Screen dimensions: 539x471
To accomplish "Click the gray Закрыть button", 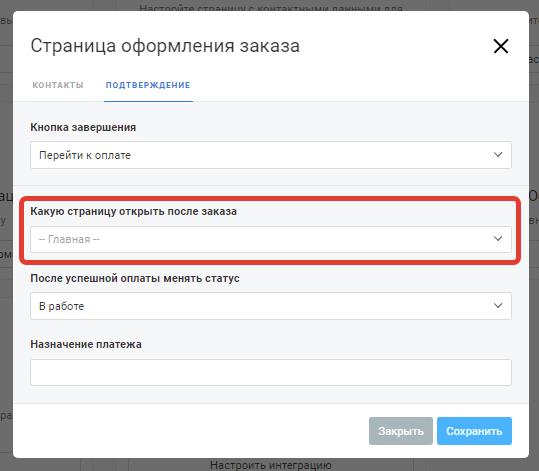I will [x=401, y=431].
